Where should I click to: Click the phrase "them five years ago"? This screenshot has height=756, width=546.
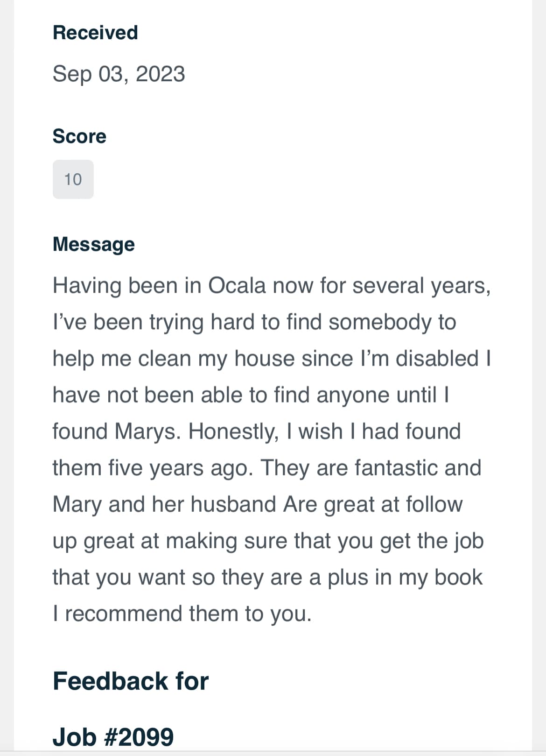coord(153,467)
